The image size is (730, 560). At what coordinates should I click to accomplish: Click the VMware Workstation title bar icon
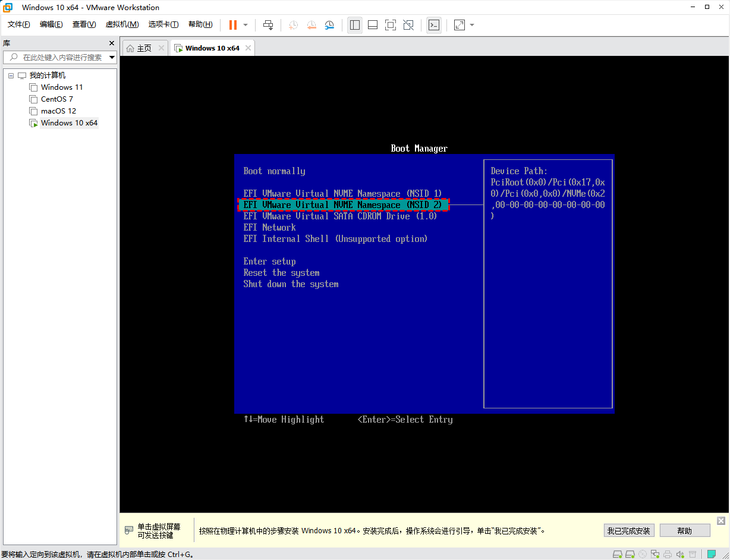pyautogui.click(x=8, y=7)
